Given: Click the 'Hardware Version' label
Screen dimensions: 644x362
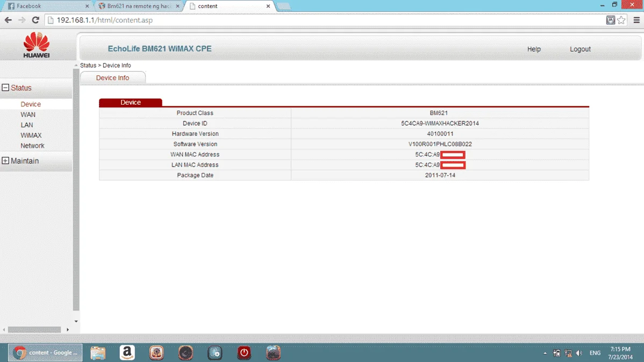Looking at the screenshot, I should (195, 134).
